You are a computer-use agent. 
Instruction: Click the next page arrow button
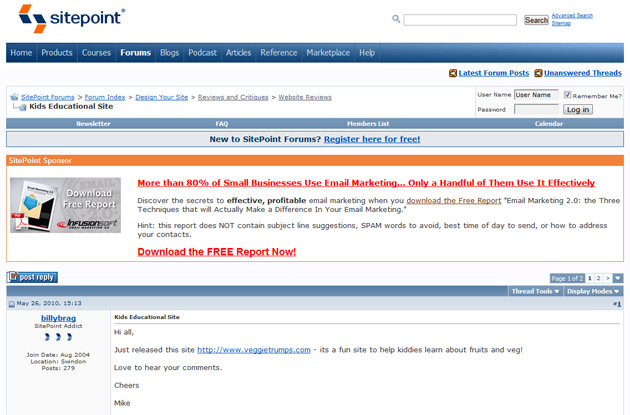tap(608, 278)
